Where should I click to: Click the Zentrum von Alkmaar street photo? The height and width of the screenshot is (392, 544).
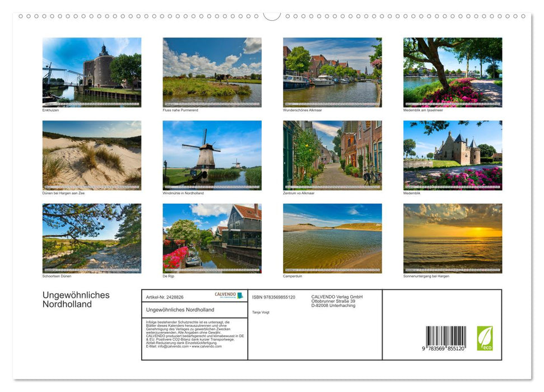[x=332, y=155]
